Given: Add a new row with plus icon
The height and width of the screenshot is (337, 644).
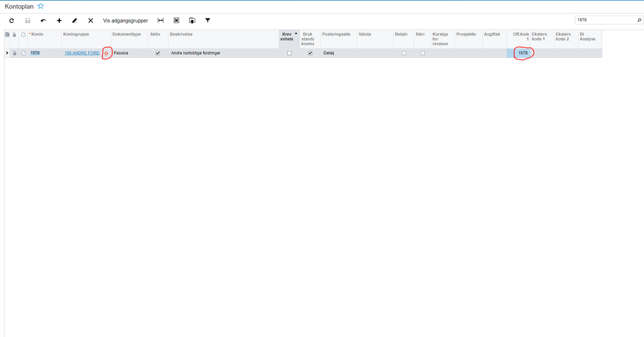Looking at the screenshot, I should click(x=59, y=21).
